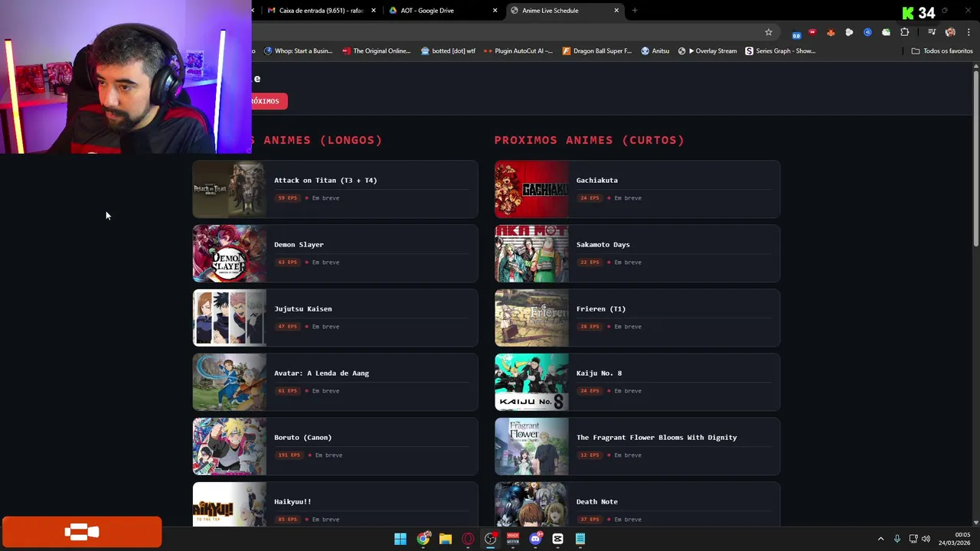Open the Anitsu bookmark
Viewport: 980px width, 551px height.
655,51
